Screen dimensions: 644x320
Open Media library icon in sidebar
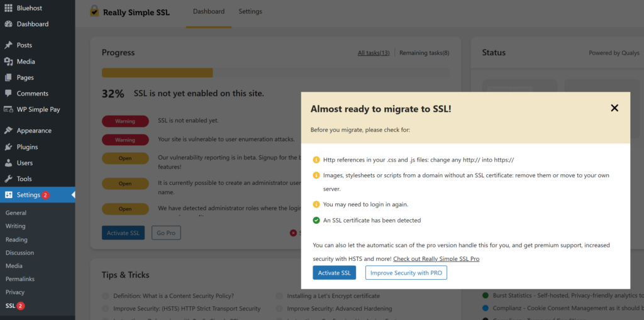[x=8, y=62]
